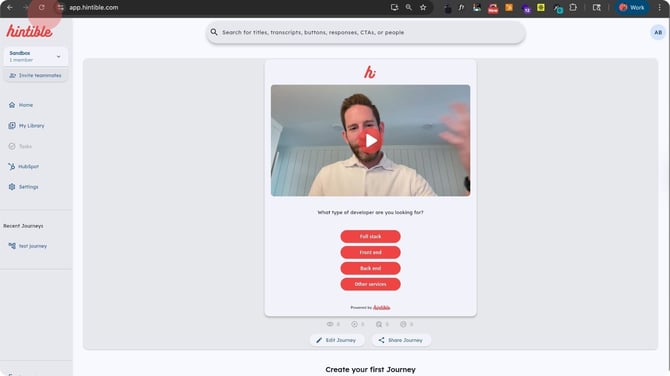Open Tasks in the sidebar
The image size is (670, 376).
click(21, 146)
